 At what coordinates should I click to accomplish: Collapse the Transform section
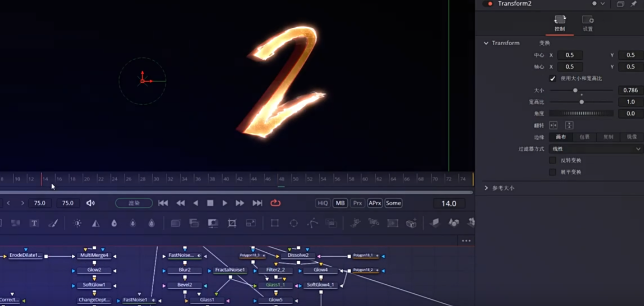pos(486,43)
